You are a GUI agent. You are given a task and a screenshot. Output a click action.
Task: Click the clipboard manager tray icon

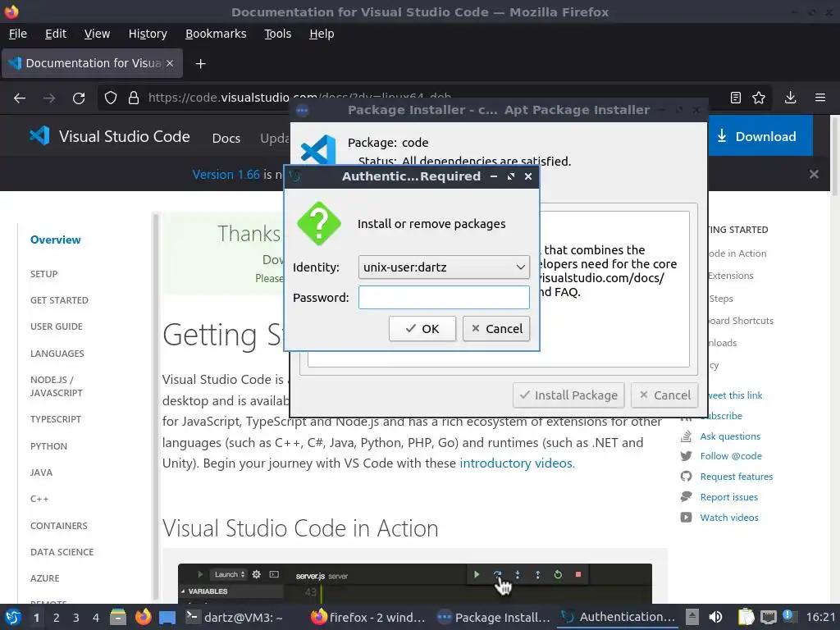pos(746,617)
